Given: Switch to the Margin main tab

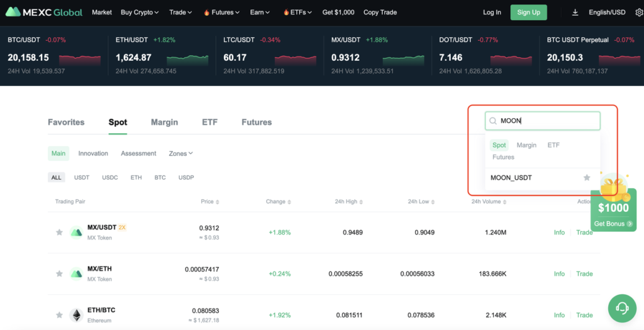Looking at the screenshot, I should [x=164, y=123].
